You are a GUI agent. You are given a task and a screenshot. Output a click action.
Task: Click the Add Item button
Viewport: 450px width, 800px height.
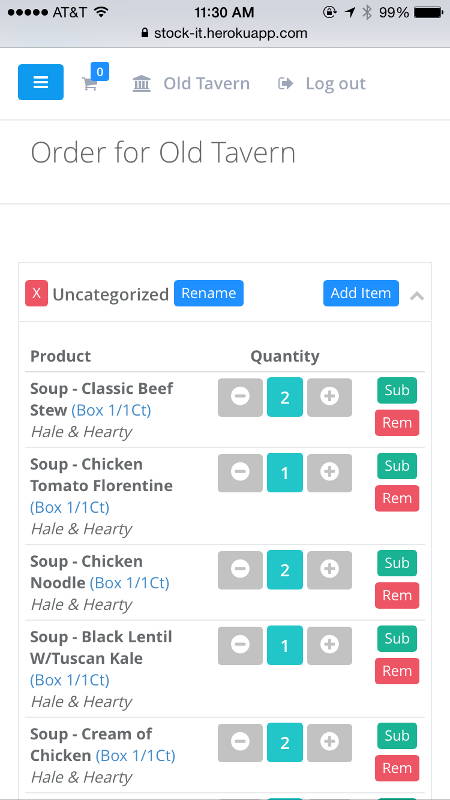click(361, 293)
